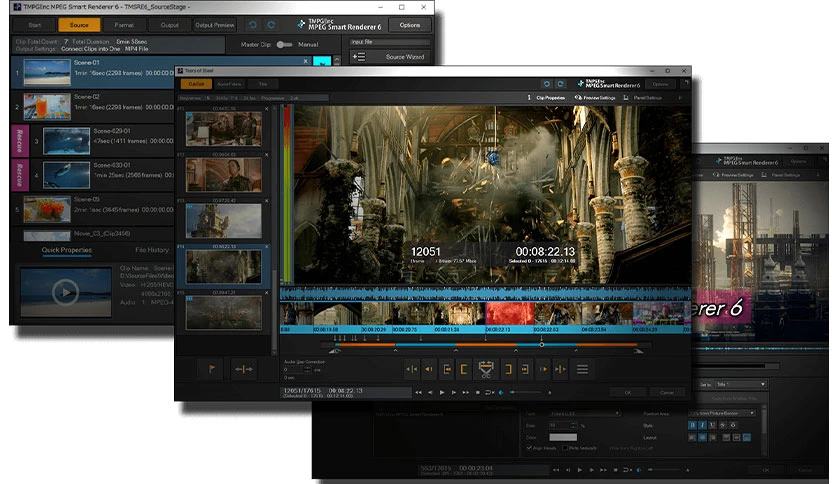Image resolution: width=836 pixels, height=484 pixels.
Task: Pick the title Color swatch
Action: coord(563,438)
